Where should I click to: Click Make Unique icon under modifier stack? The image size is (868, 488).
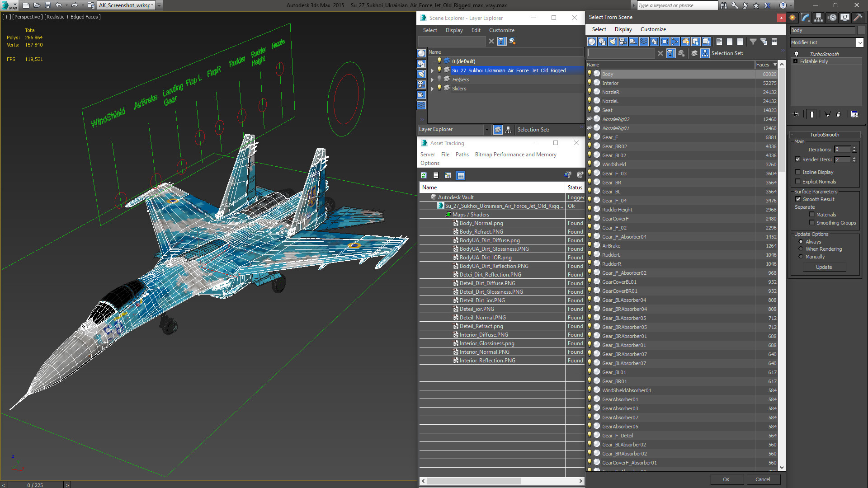828,114
